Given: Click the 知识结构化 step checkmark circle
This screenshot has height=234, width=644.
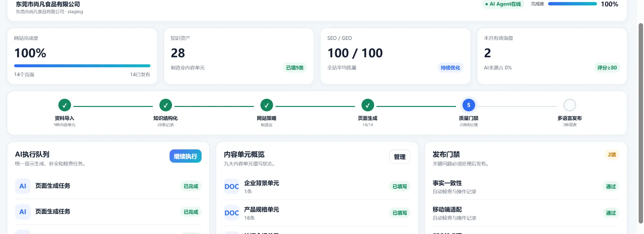Looking at the screenshot, I should pyautogui.click(x=165, y=105).
